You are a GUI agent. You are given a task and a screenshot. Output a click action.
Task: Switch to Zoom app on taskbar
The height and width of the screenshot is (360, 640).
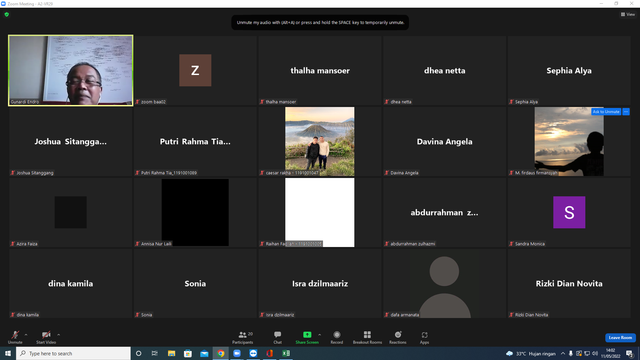point(237,353)
